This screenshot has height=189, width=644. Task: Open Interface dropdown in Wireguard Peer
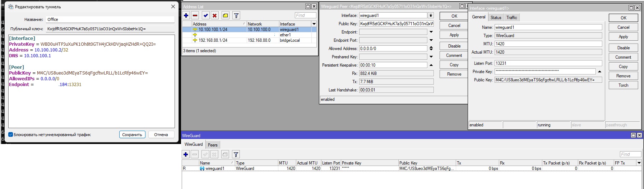pos(431,15)
